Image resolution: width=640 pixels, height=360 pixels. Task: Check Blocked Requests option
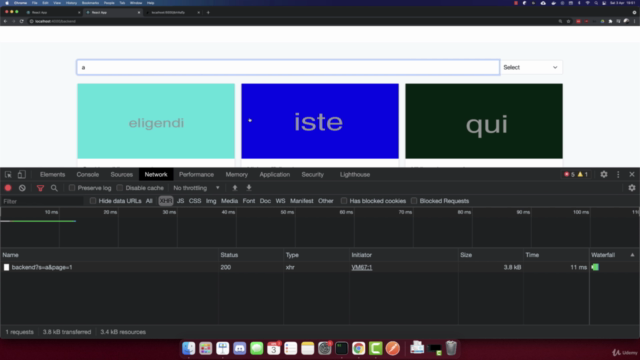point(414,201)
